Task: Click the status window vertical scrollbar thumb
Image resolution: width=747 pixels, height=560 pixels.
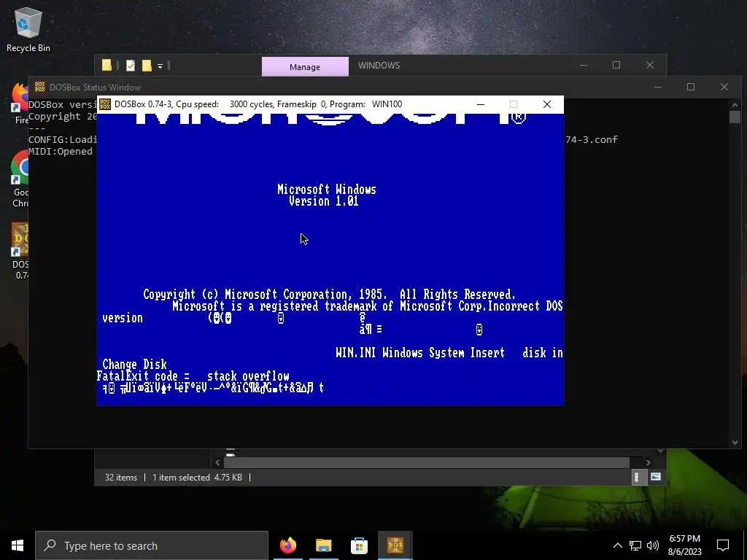Action: (x=735, y=117)
